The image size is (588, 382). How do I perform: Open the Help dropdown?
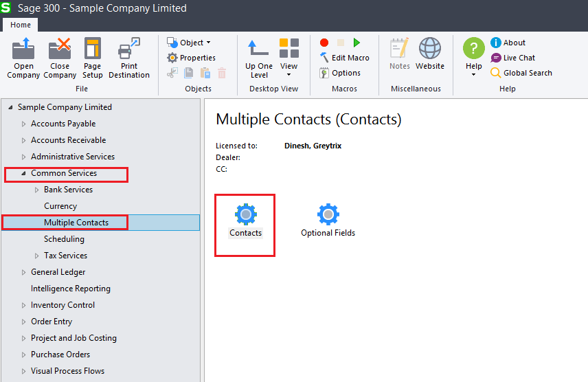(473, 56)
